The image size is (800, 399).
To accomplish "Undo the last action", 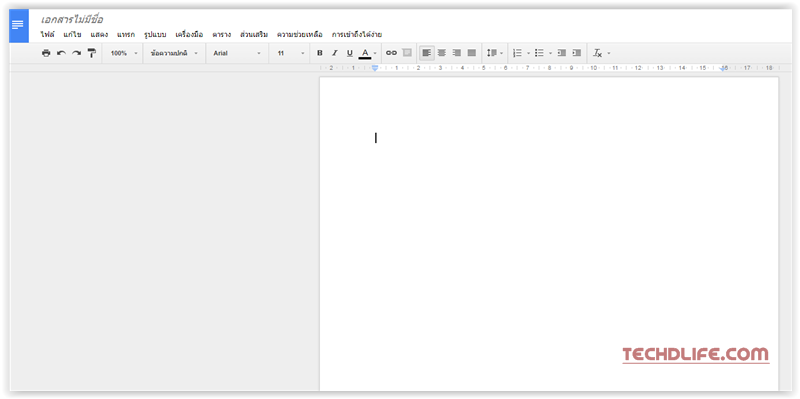I will [61, 53].
